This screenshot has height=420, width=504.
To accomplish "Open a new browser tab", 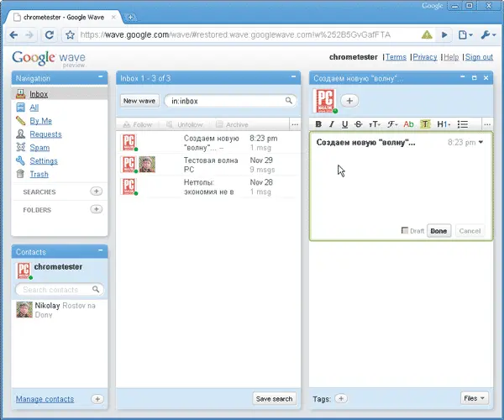I will (x=130, y=18).
